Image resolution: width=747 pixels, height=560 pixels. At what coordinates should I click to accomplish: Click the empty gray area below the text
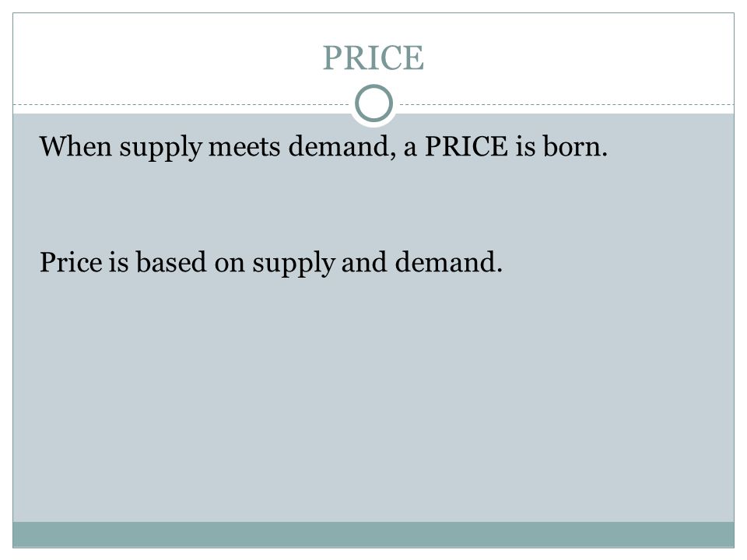click(373, 400)
